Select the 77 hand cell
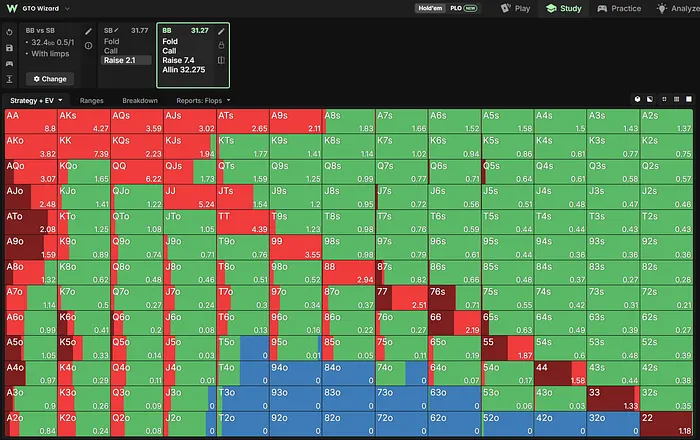This screenshot has width=700, height=440. click(x=402, y=298)
